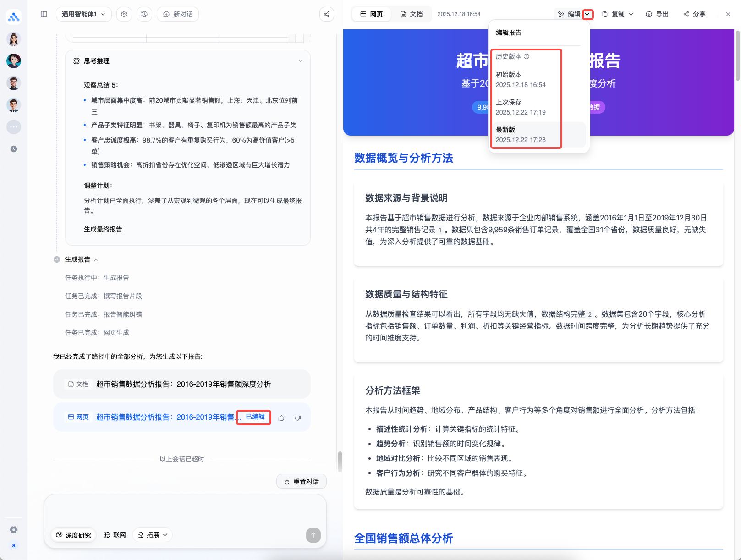Image resolution: width=741 pixels, height=560 pixels.
Task: Click the chat message input field
Action: pyautogui.click(x=185, y=510)
